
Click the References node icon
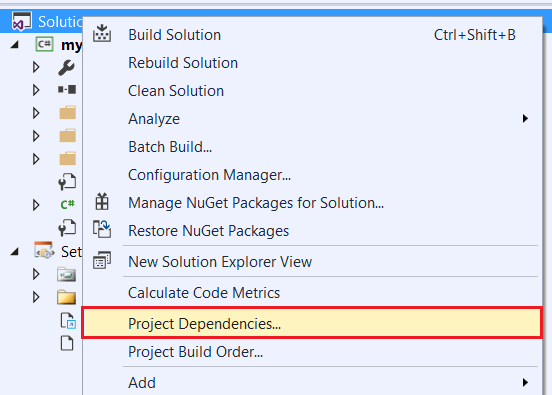(x=67, y=89)
